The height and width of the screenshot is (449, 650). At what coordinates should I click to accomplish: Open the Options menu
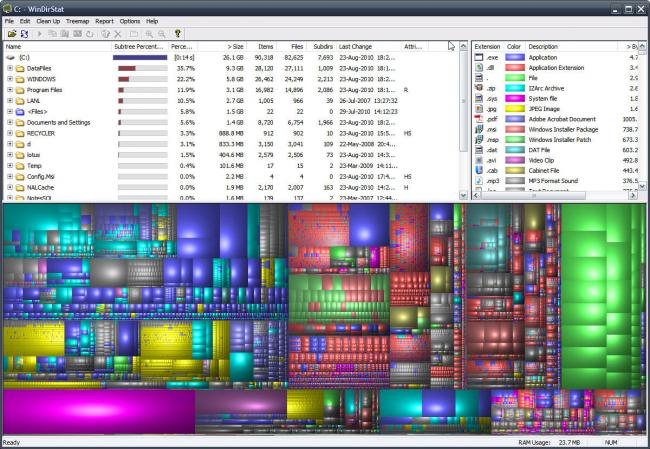pos(130,20)
